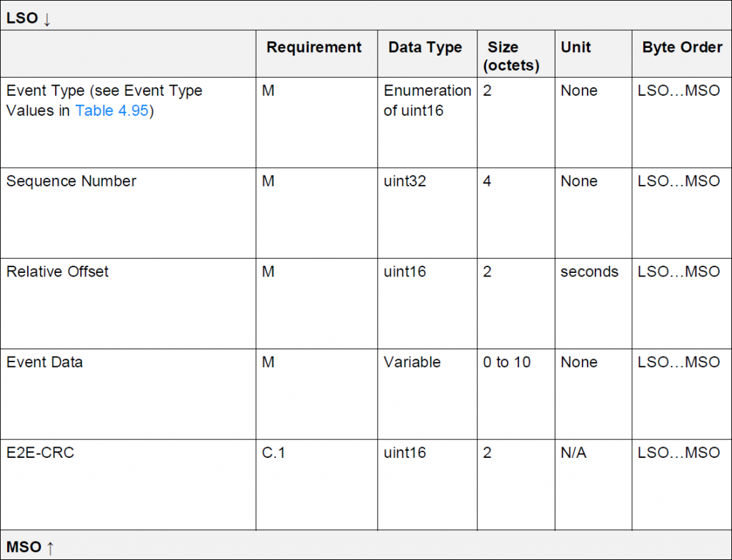Click the LSO down arrow label
Screen dimensions: 732x560
click(28, 18)
